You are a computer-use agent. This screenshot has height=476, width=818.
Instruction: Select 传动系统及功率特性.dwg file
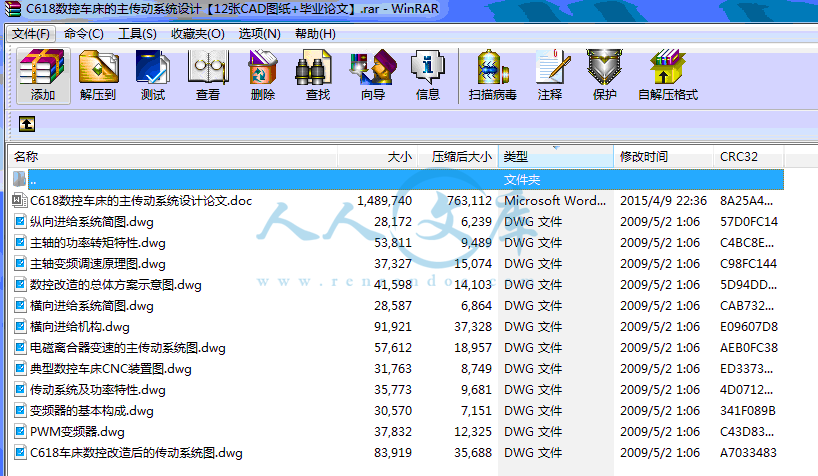98,390
